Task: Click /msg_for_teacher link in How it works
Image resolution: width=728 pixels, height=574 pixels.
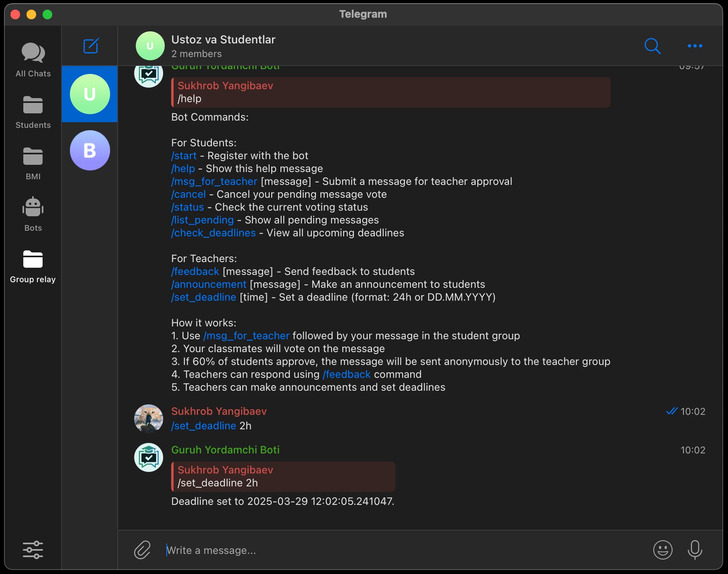Action: tap(246, 336)
